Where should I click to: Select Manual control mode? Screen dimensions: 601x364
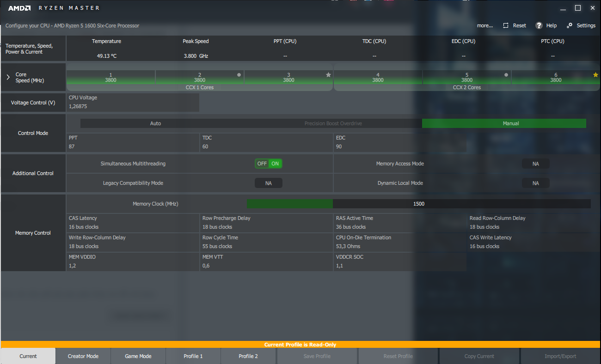[x=504, y=123]
